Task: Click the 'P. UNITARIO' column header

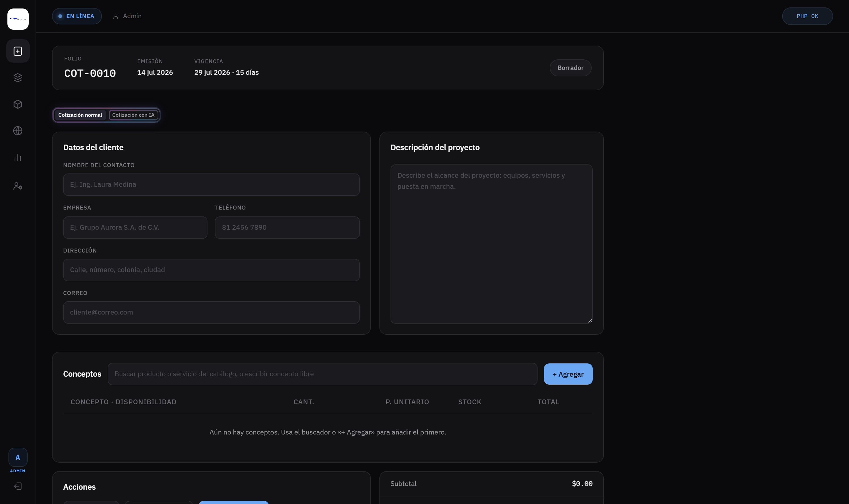Action: 407,402
